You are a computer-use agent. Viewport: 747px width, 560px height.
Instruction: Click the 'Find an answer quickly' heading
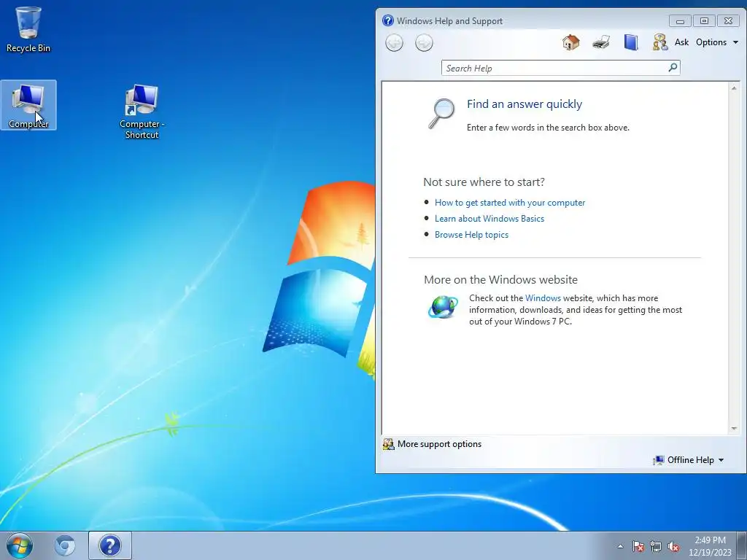(524, 104)
